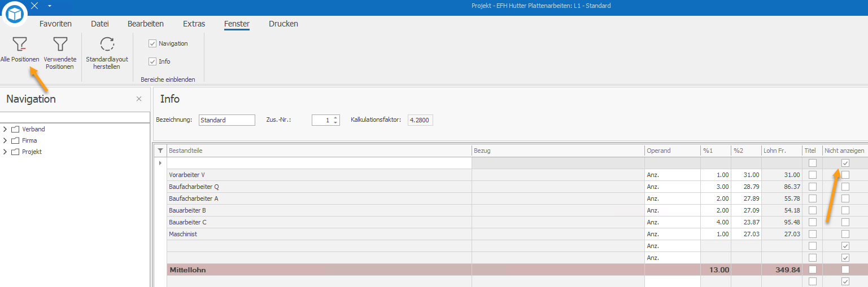Click the 349.84 total value

pos(788,270)
